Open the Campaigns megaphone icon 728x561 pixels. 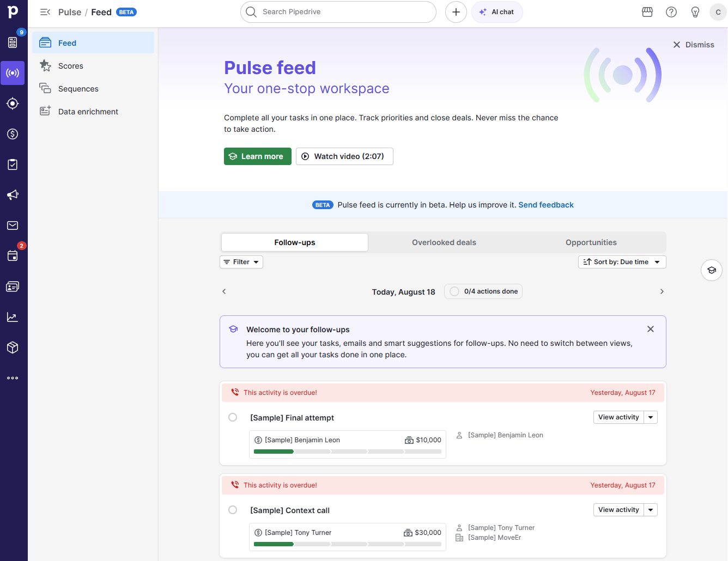pos(13,194)
